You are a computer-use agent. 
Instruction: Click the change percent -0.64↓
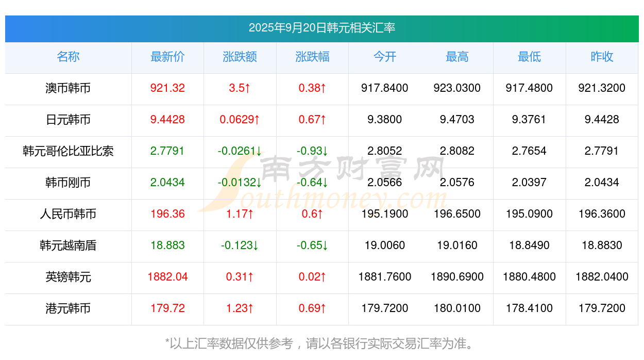tap(312, 183)
